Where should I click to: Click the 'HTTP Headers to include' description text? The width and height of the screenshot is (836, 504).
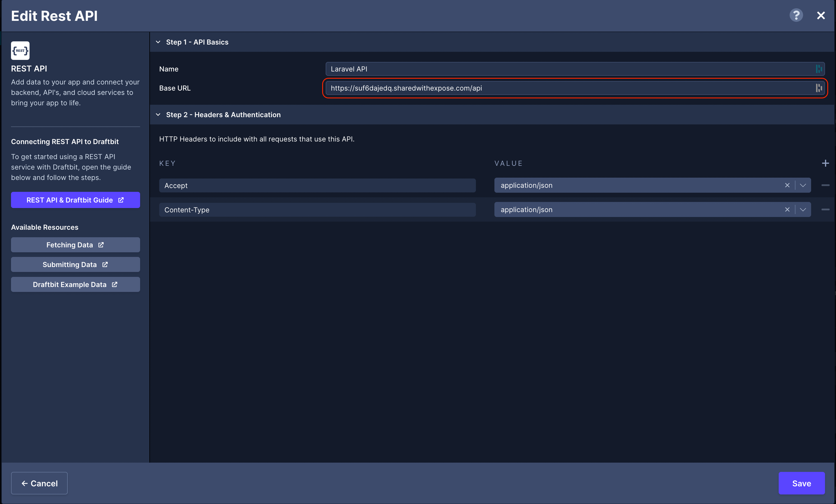point(257,139)
